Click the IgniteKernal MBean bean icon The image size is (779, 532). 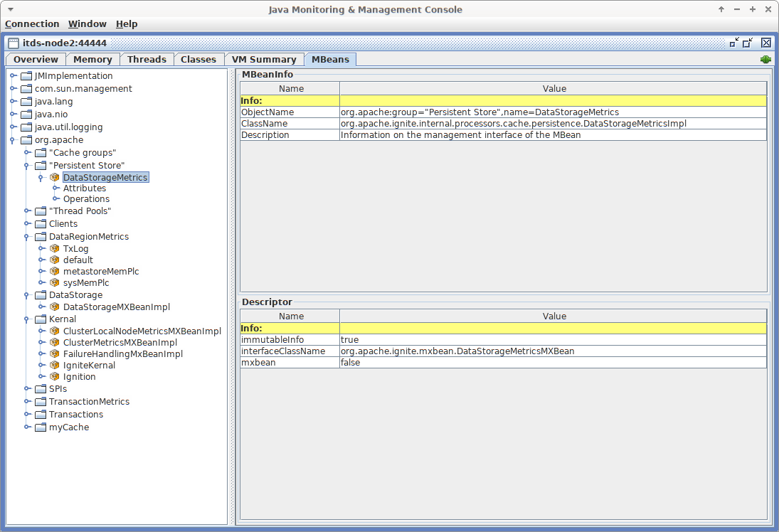point(55,366)
